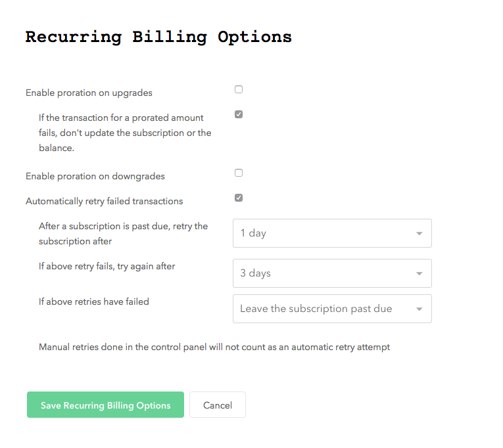Click the Recurring Billing Options heading
The image size is (503, 448).
click(158, 37)
